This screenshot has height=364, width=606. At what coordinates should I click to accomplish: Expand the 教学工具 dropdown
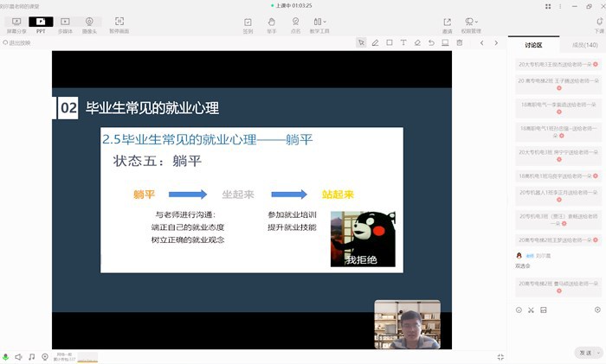click(322, 24)
